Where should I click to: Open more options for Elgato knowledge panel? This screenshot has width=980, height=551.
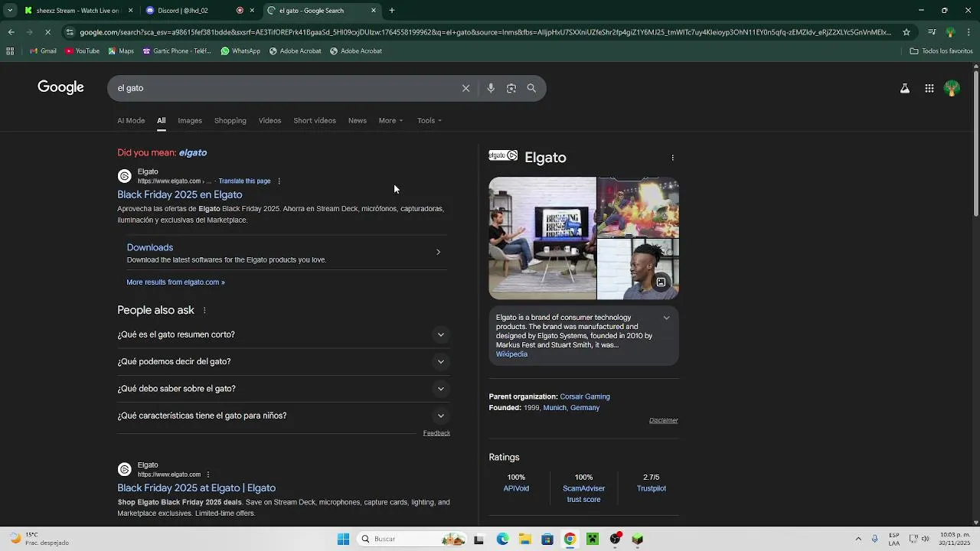click(673, 158)
